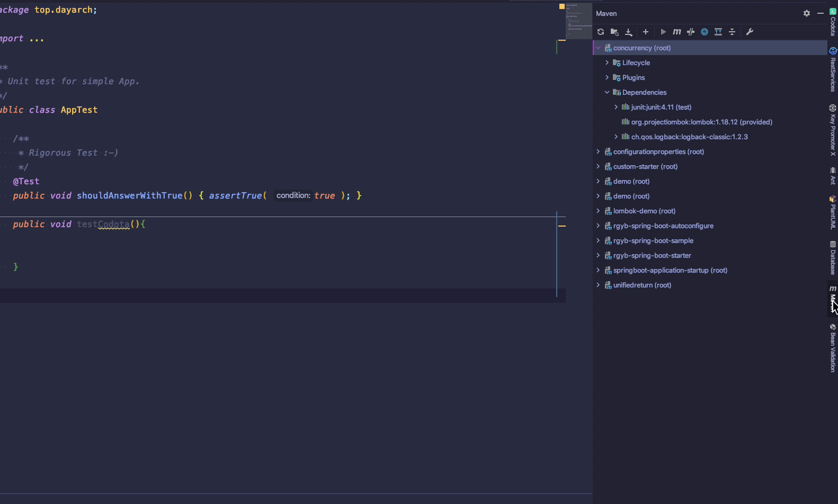Click the Maven panel gear options icon
The height and width of the screenshot is (504, 838).
(x=806, y=13)
